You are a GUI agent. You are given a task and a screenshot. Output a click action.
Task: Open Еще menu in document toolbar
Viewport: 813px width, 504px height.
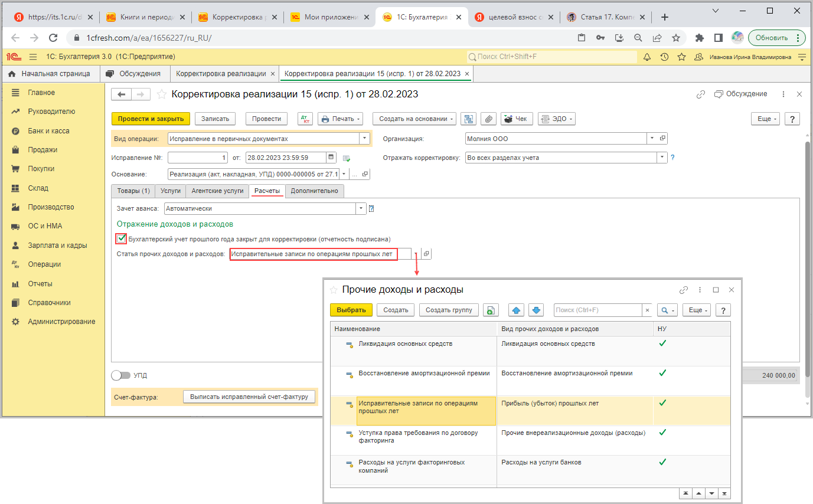[x=765, y=119]
